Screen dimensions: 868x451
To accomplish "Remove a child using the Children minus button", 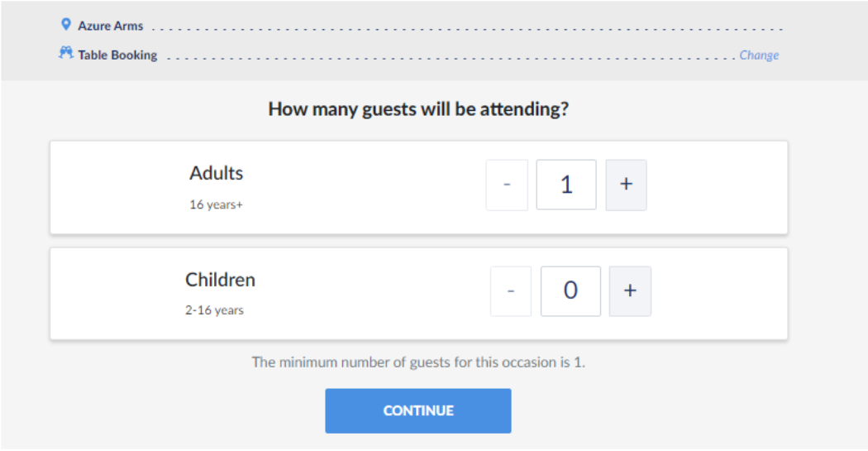I will (511, 291).
